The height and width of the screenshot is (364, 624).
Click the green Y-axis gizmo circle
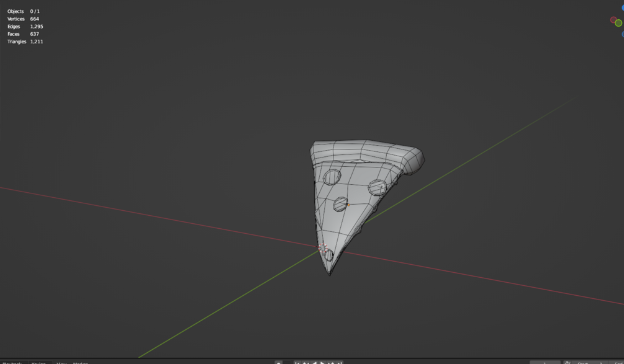pyautogui.click(x=618, y=23)
